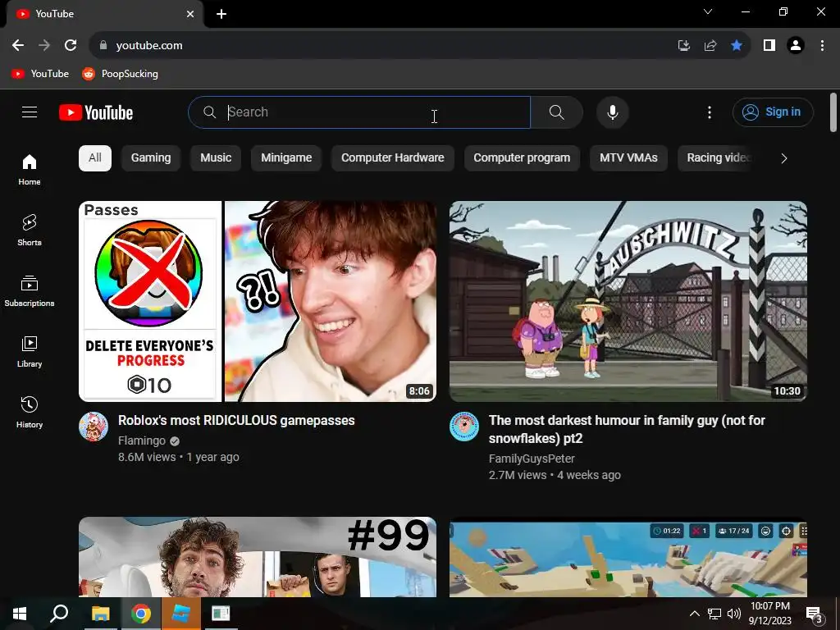The height and width of the screenshot is (630, 840).
Task: Open Library in sidebar
Action: (30, 351)
